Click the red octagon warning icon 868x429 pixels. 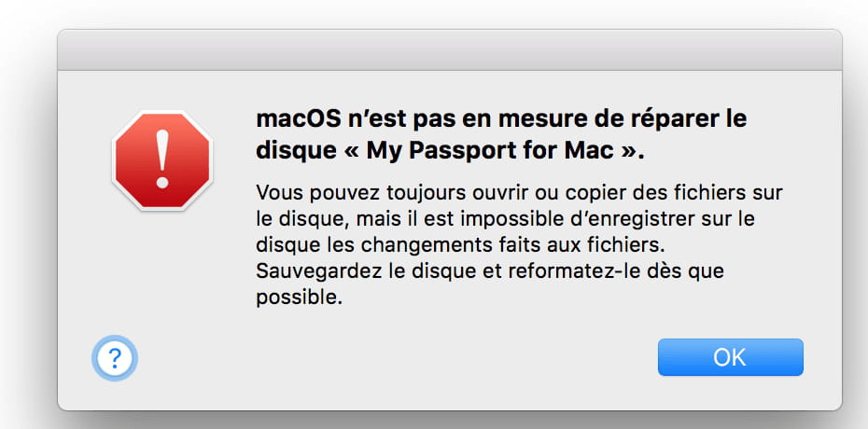pos(162,160)
